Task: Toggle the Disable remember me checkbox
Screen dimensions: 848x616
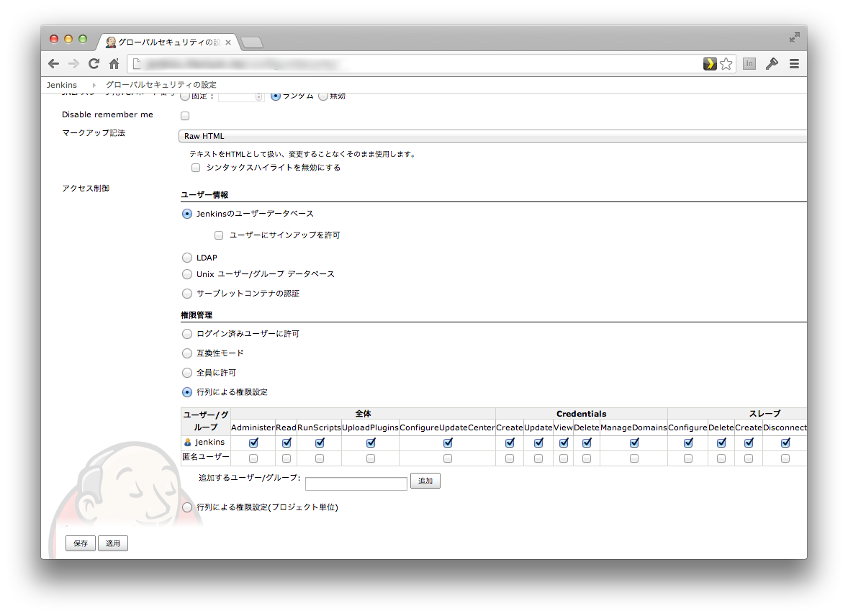Action: coord(185,116)
